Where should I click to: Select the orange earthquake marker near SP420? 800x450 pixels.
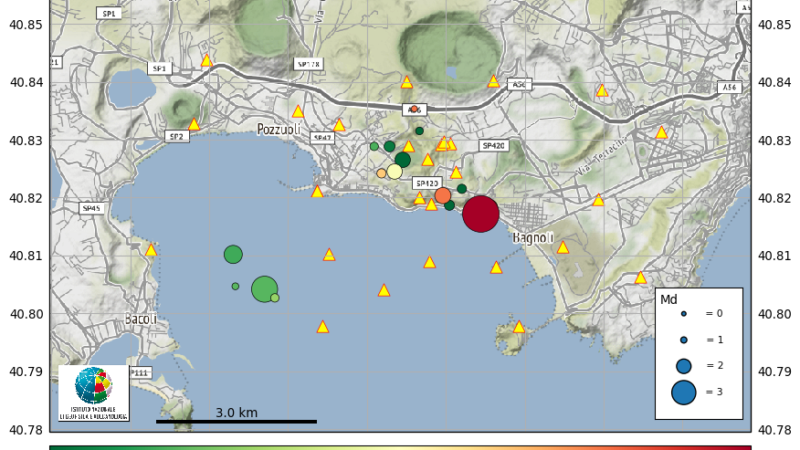[x=443, y=195]
